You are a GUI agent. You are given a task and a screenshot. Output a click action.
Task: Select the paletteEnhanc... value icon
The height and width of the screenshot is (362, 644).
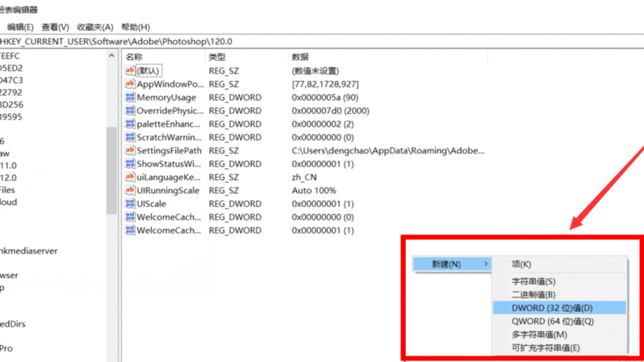coord(129,124)
